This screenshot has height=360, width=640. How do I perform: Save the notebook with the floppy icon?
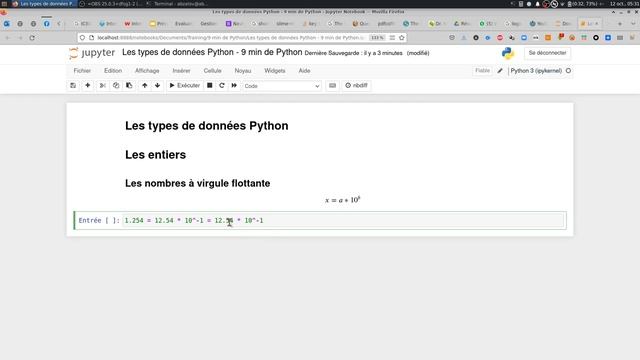pos(73,86)
